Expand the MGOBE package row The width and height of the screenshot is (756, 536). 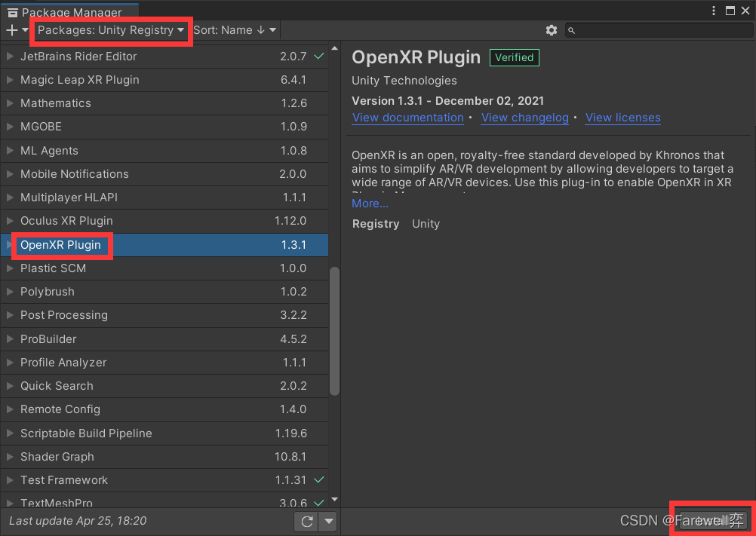(10, 127)
